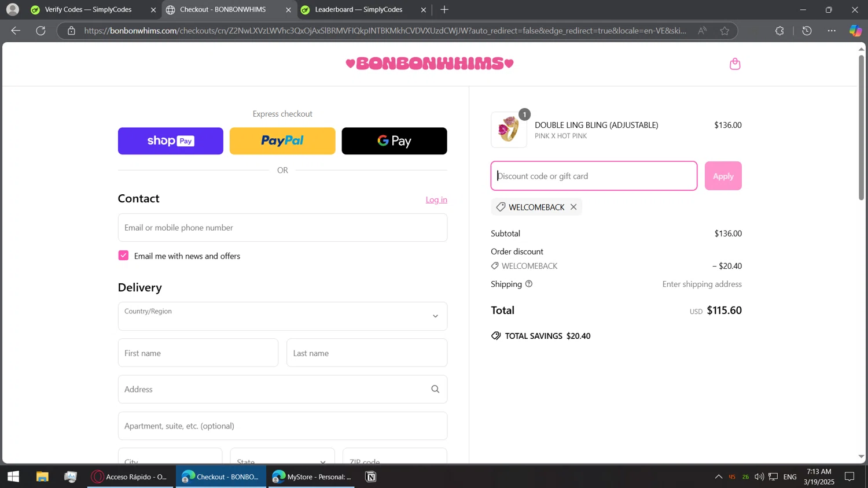Click the ENG language indicator
The image size is (868, 488).
(x=790, y=476)
